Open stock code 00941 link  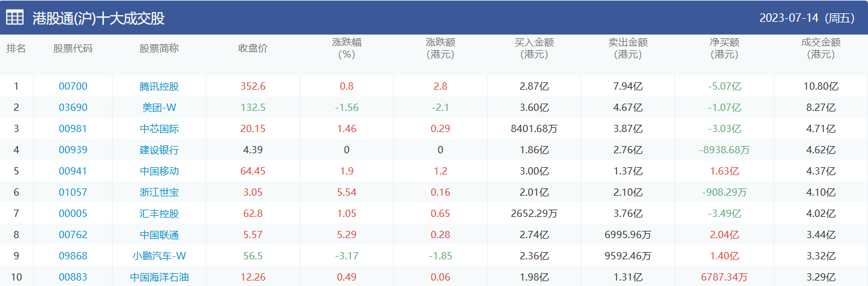tap(73, 171)
